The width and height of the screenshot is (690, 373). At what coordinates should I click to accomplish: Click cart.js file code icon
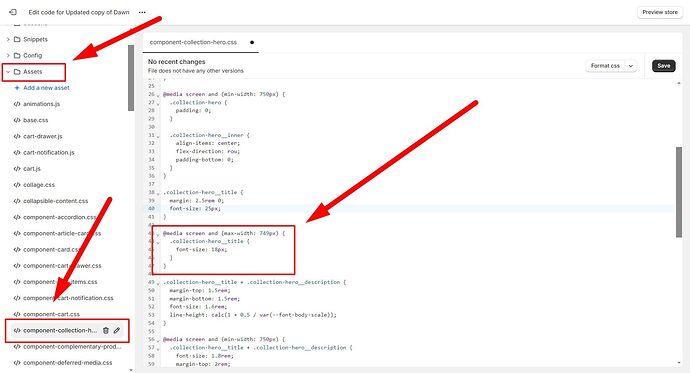point(17,169)
